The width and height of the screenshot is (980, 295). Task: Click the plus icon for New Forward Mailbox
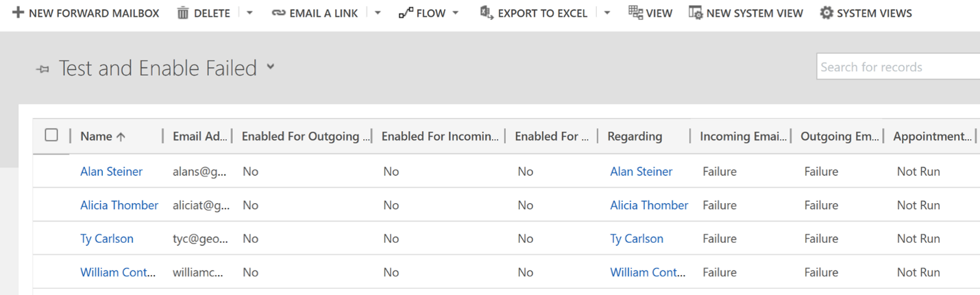[x=19, y=12]
